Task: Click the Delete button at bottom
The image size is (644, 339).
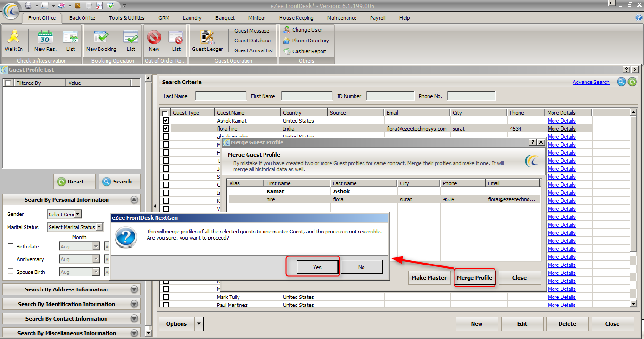Action: (567, 324)
